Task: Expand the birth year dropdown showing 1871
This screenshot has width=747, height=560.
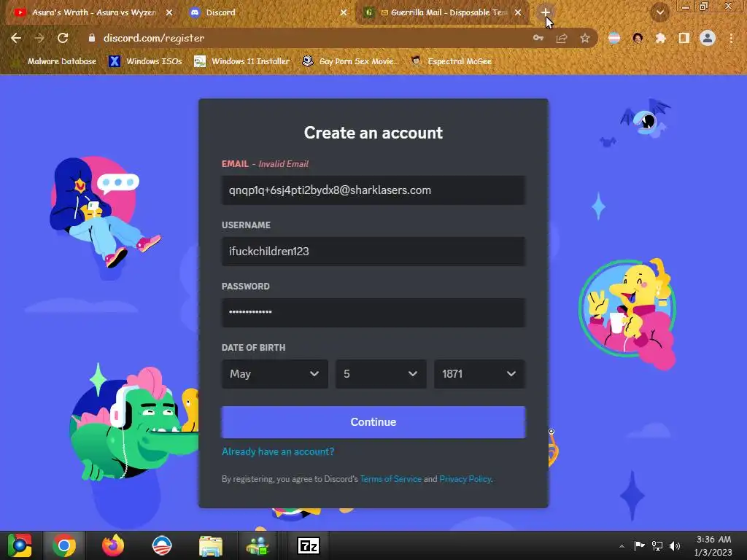Action: (480, 374)
